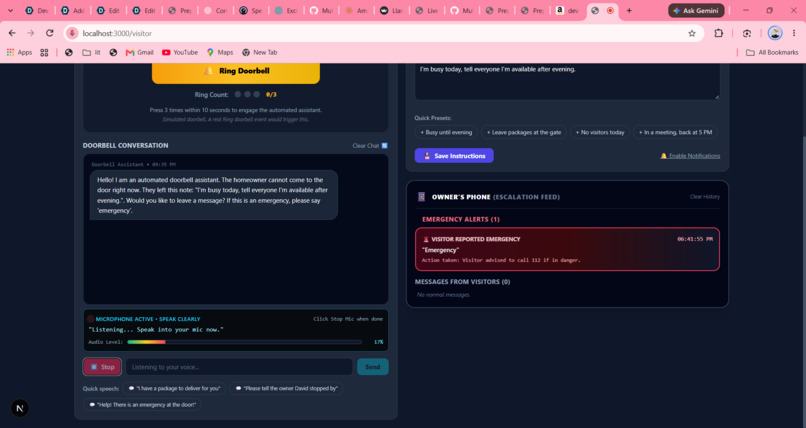
Task: Click the second globe bookmark beside 'lit'
Action: (113, 52)
